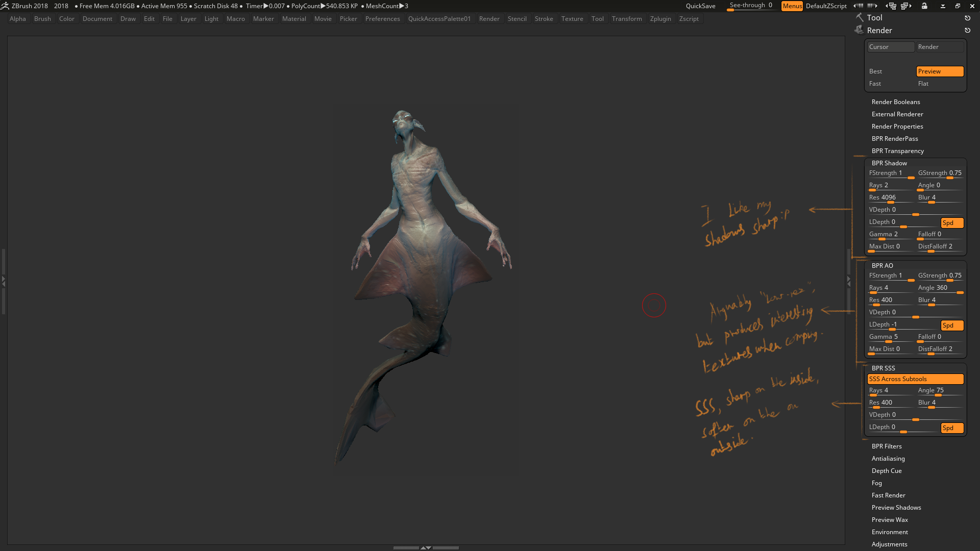Expand Render Properties section
980x551 pixels.
pos(897,127)
